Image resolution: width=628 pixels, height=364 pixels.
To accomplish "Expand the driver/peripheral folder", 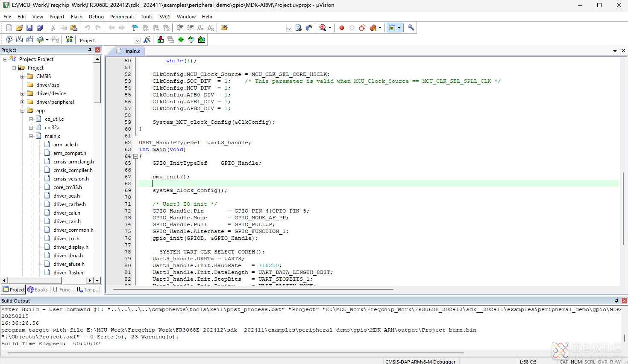I will [22, 102].
